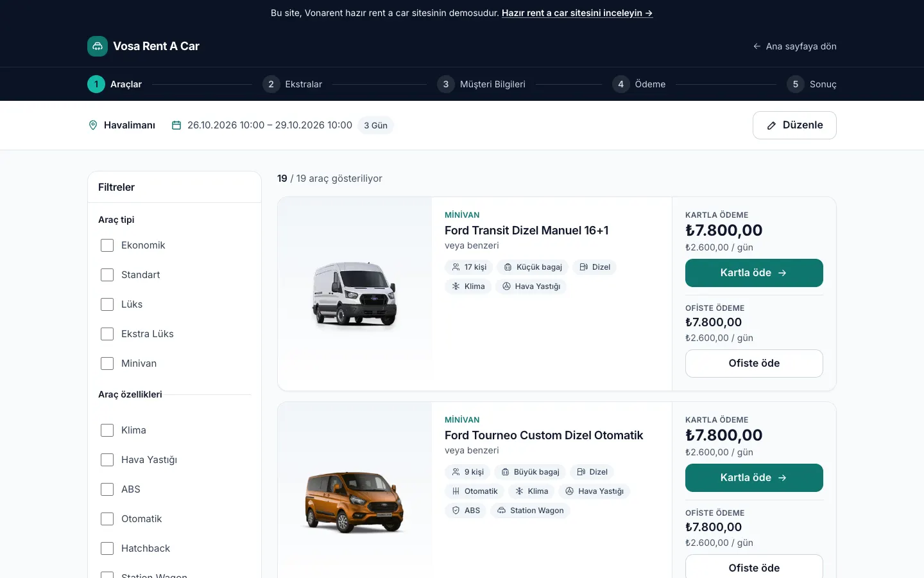
Task: Toggle the Minivan filter checkbox
Action: (x=107, y=363)
